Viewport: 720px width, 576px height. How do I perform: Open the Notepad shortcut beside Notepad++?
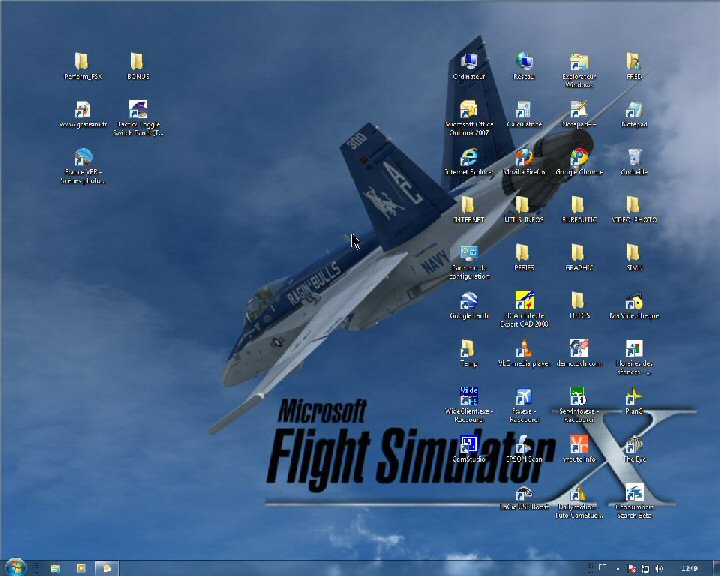click(634, 114)
